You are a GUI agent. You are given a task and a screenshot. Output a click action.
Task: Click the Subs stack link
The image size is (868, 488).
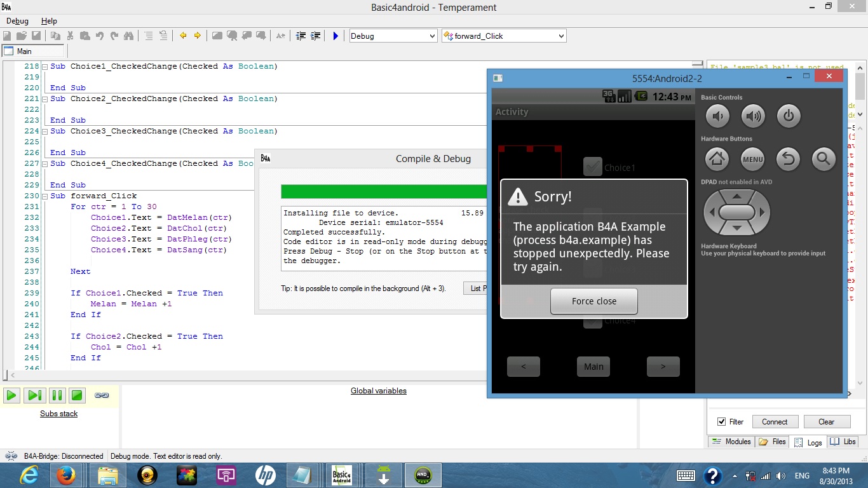(x=59, y=414)
